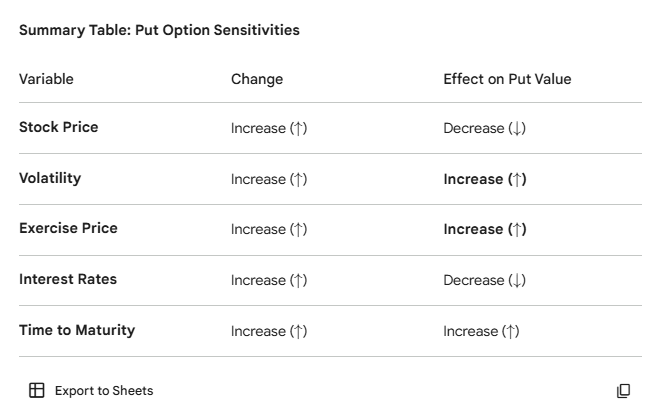Click Exercise Price's bold Increase effect cell
670x419 pixels.
click(x=485, y=229)
